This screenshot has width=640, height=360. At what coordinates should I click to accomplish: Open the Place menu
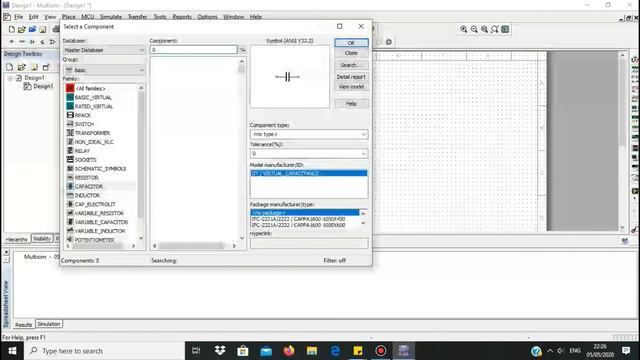point(69,17)
